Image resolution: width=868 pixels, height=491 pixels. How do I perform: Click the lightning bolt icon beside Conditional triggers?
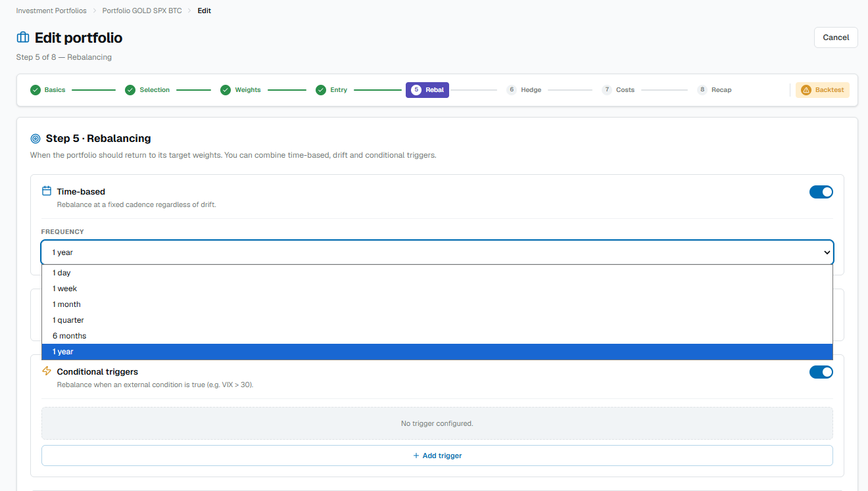[x=47, y=371]
